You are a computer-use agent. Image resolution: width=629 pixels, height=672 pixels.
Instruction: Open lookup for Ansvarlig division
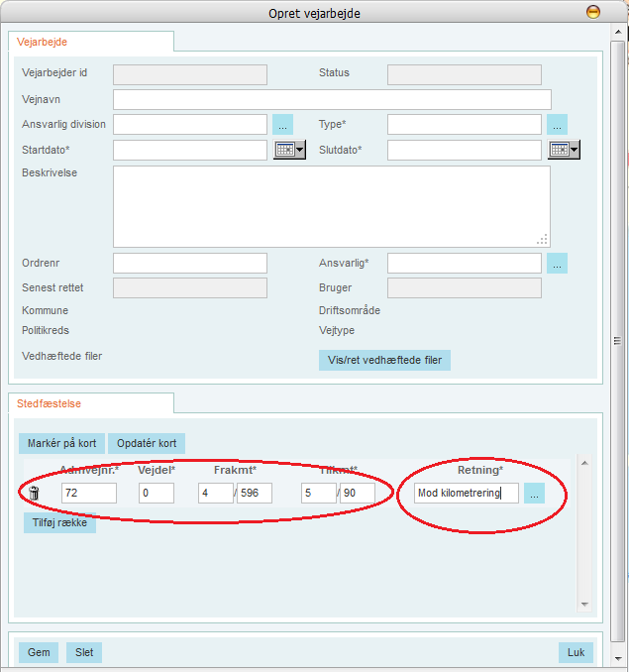[282, 125]
